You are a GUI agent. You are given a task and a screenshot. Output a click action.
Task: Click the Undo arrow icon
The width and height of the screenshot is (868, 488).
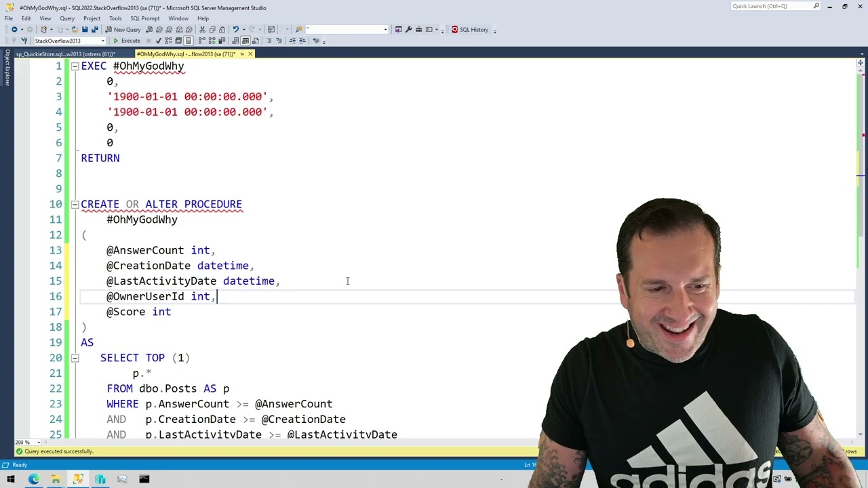pyautogui.click(x=236, y=29)
